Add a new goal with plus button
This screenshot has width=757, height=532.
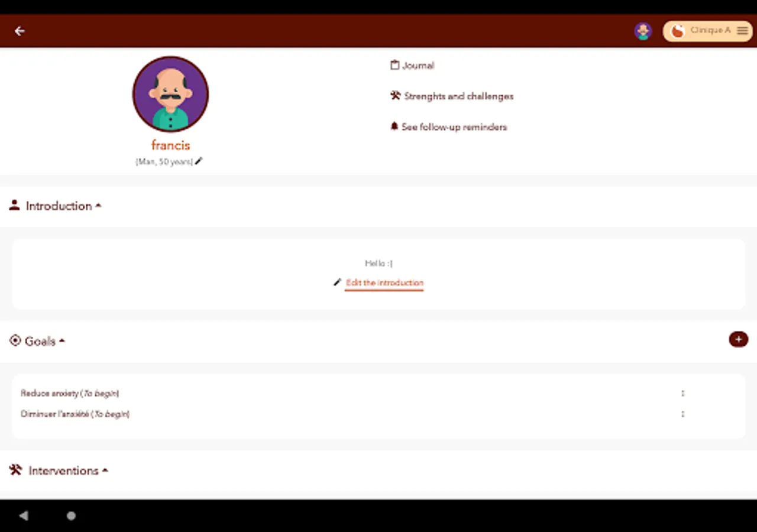click(738, 339)
